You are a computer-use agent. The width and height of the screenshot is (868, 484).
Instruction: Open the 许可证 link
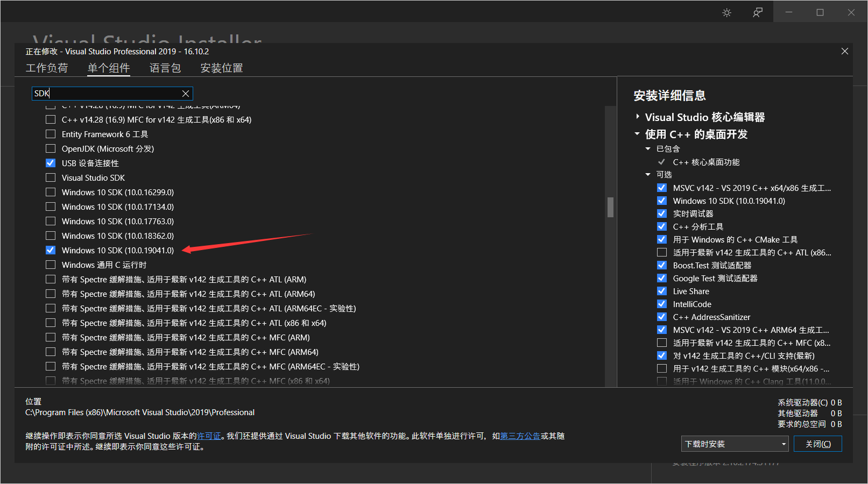[x=209, y=436]
